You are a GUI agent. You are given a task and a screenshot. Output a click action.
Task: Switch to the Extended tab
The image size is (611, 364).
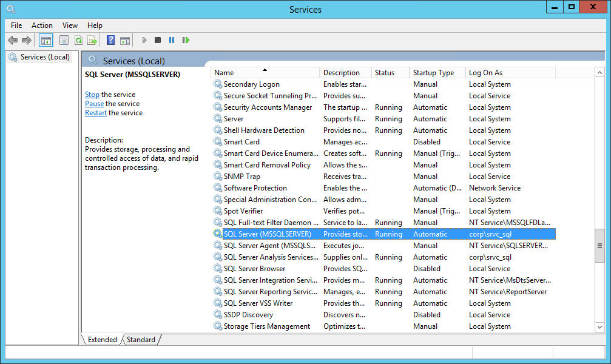pos(102,340)
